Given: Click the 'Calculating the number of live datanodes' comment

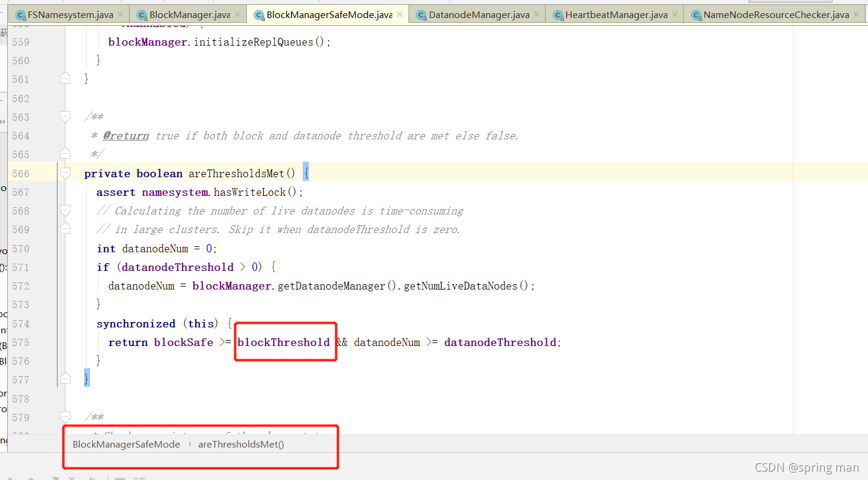Looking at the screenshot, I should pos(280,211).
